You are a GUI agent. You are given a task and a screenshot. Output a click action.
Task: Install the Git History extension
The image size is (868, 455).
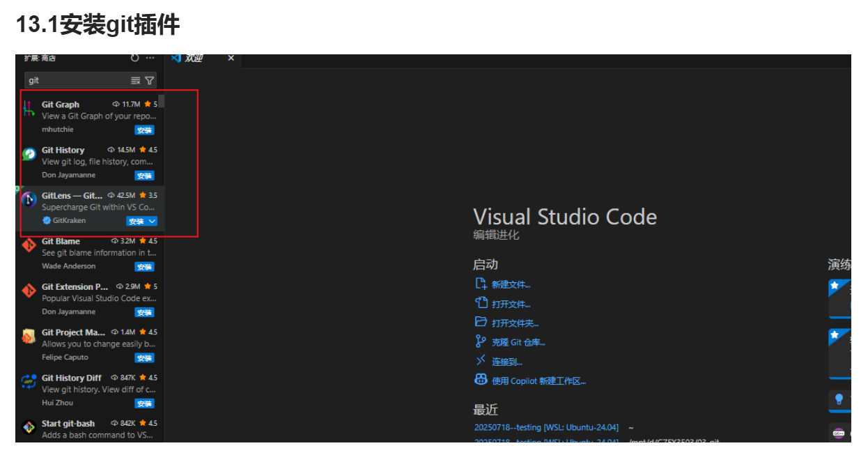click(x=144, y=176)
